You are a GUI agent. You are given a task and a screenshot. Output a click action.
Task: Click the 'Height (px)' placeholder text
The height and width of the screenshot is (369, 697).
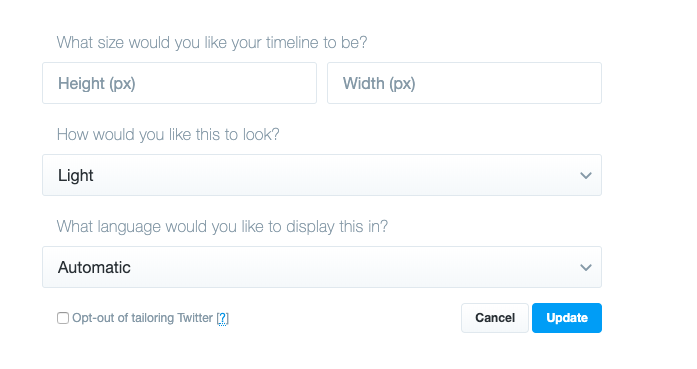(x=97, y=84)
